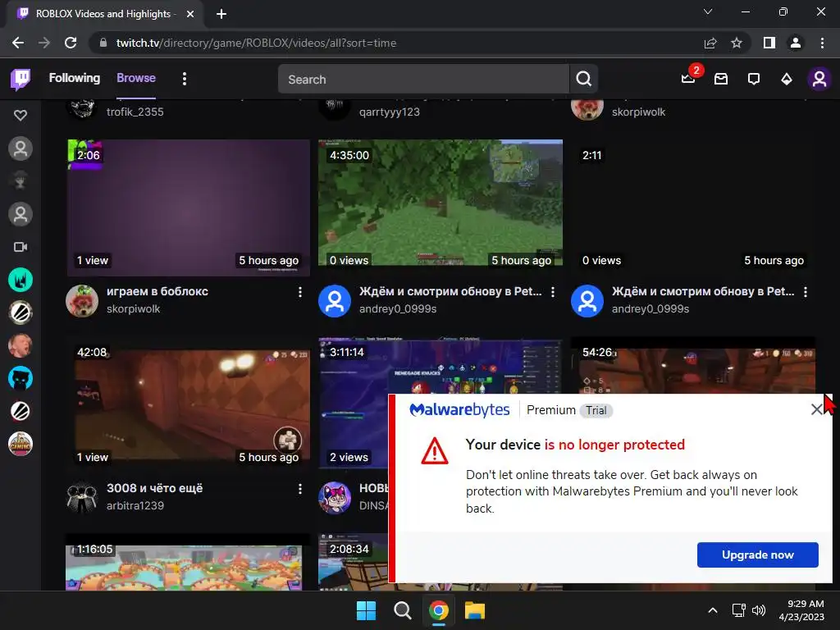
Task: Play the 4:35:00 Minecraft video thumbnail
Action: [x=441, y=203]
